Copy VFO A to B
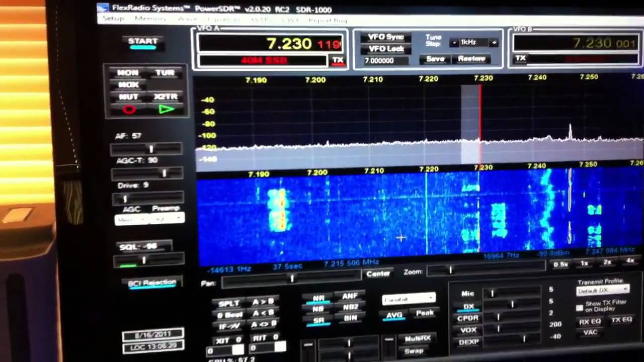 pos(263,302)
